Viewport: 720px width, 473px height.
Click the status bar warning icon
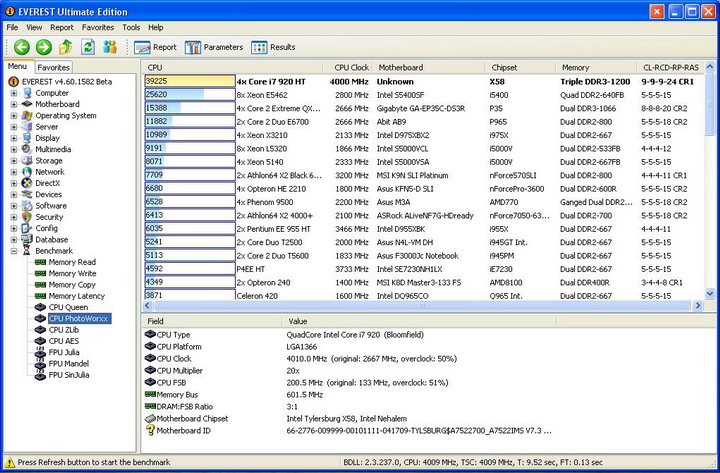(10, 462)
